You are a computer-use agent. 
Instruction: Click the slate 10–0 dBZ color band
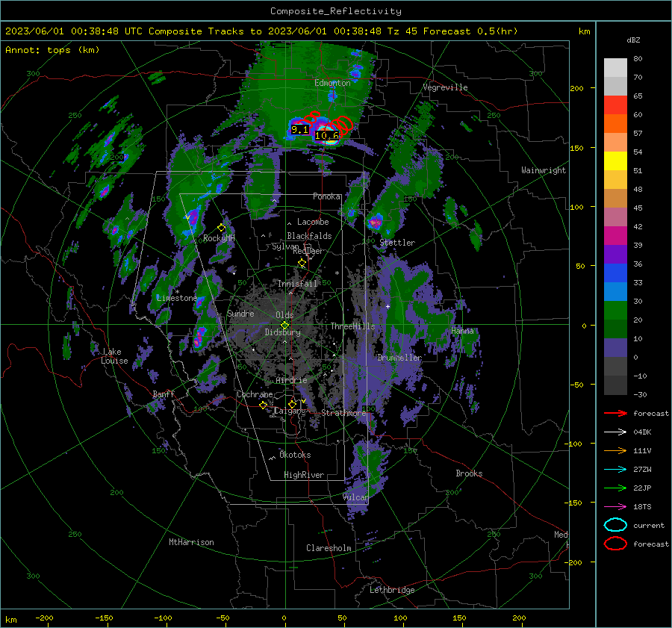(x=615, y=348)
